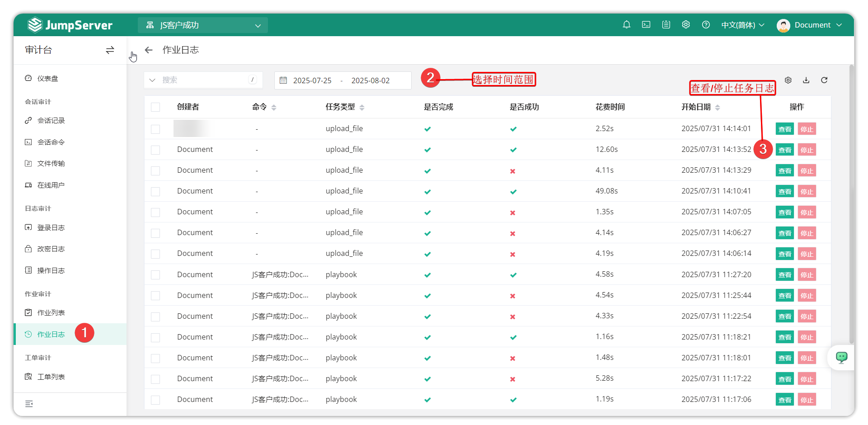The image size is (868, 425).
Task: Check the row started at 14:07:05
Action: 155,212
